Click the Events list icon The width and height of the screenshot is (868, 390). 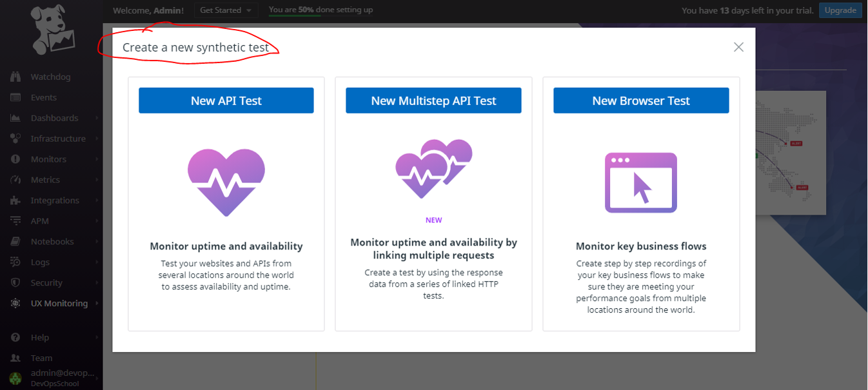[16, 97]
